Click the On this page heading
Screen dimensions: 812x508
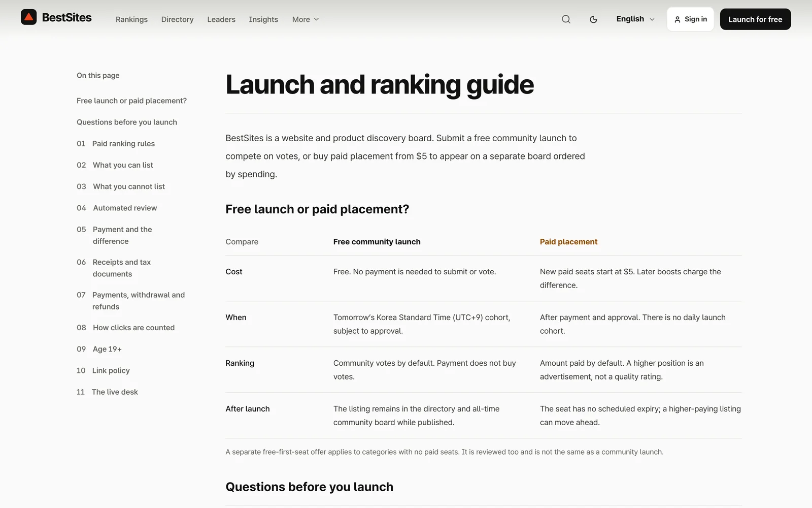[98, 75]
